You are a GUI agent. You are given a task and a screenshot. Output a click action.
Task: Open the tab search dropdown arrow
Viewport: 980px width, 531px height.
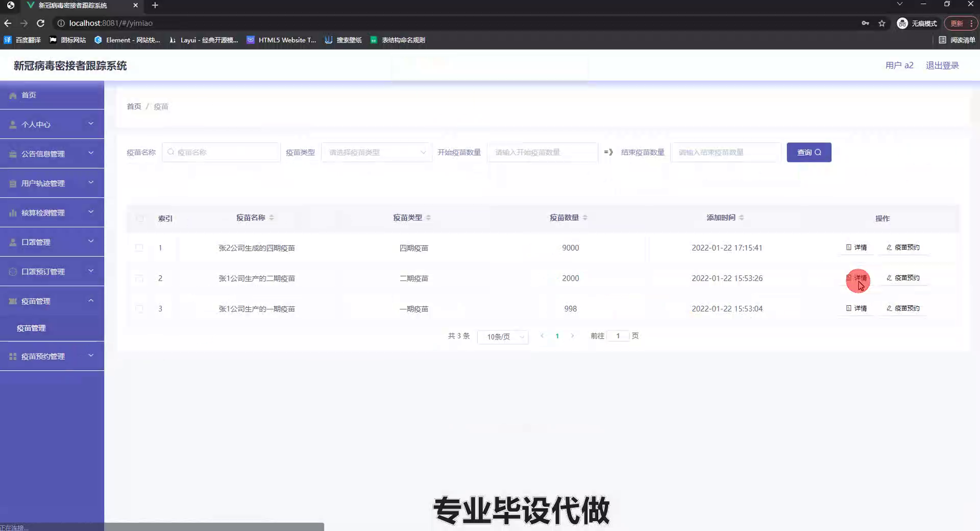pyautogui.click(x=900, y=4)
